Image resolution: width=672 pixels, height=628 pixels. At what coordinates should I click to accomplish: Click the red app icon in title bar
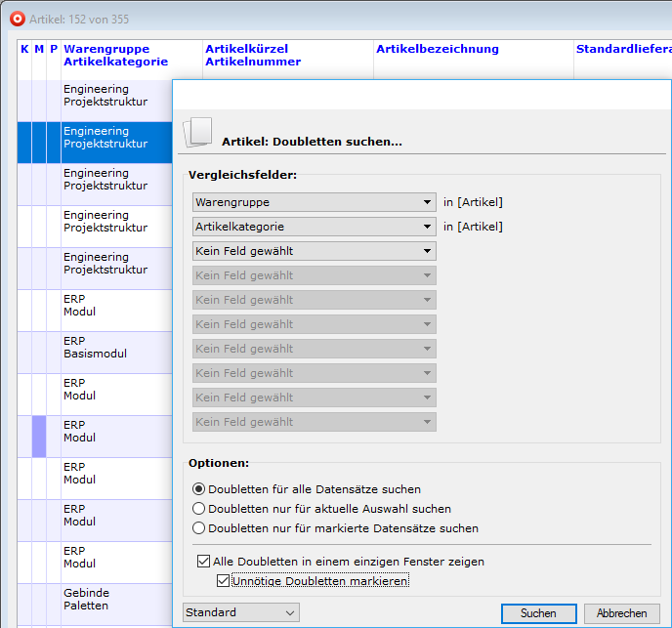click(17, 19)
